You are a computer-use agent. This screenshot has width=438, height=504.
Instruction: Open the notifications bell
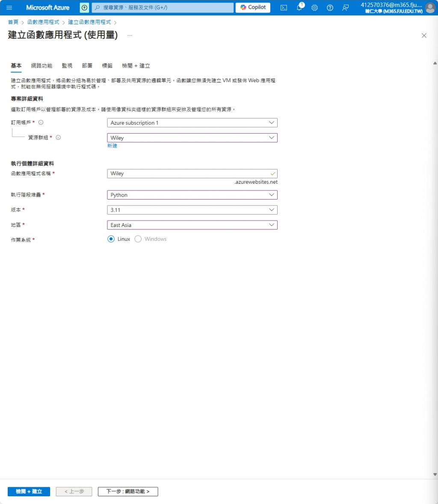[x=299, y=8]
